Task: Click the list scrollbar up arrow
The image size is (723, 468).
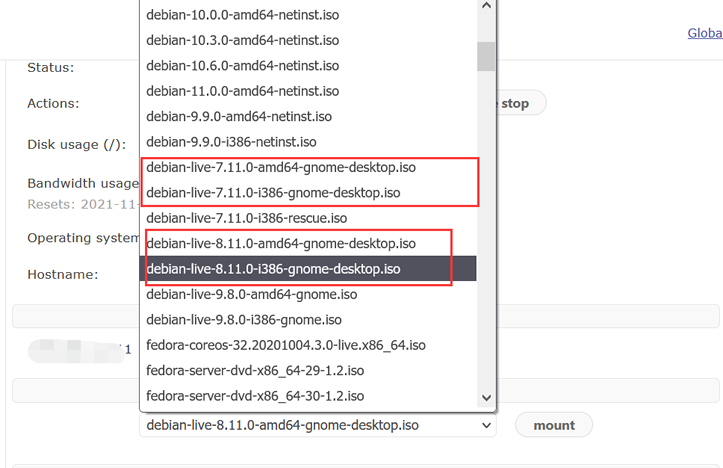Action: click(x=486, y=6)
